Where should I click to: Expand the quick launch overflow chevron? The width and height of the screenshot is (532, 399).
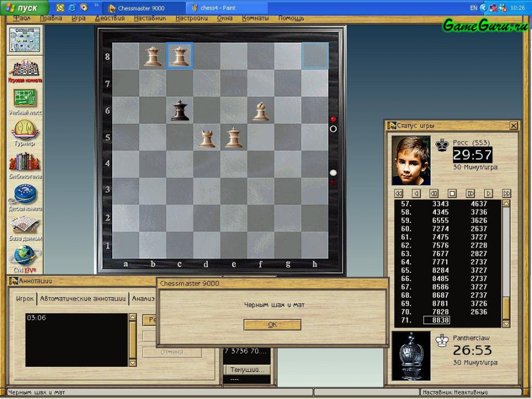point(96,5)
